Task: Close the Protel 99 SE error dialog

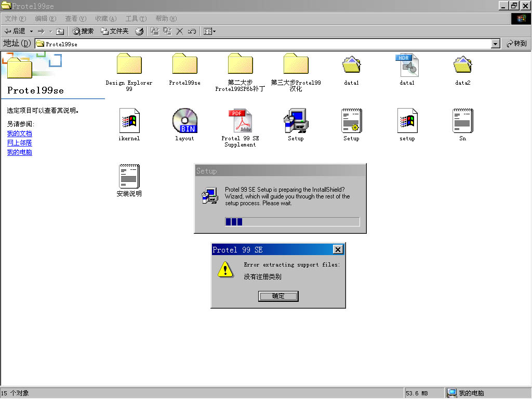Action: 338,250
